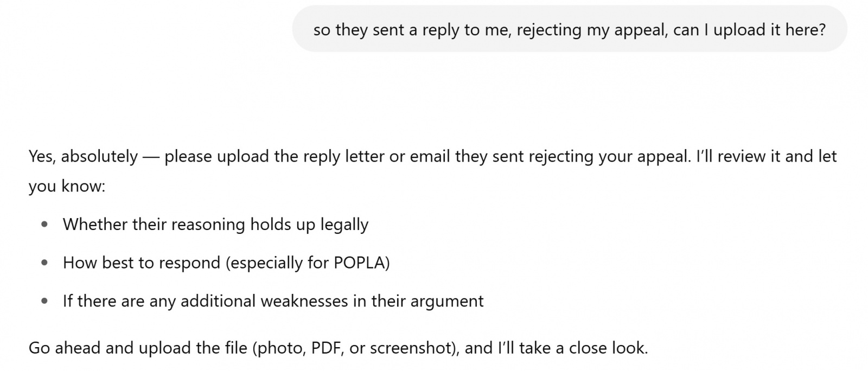Click the words 'you know:' on second line
868x371 pixels.
pyautogui.click(x=67, y=187)
